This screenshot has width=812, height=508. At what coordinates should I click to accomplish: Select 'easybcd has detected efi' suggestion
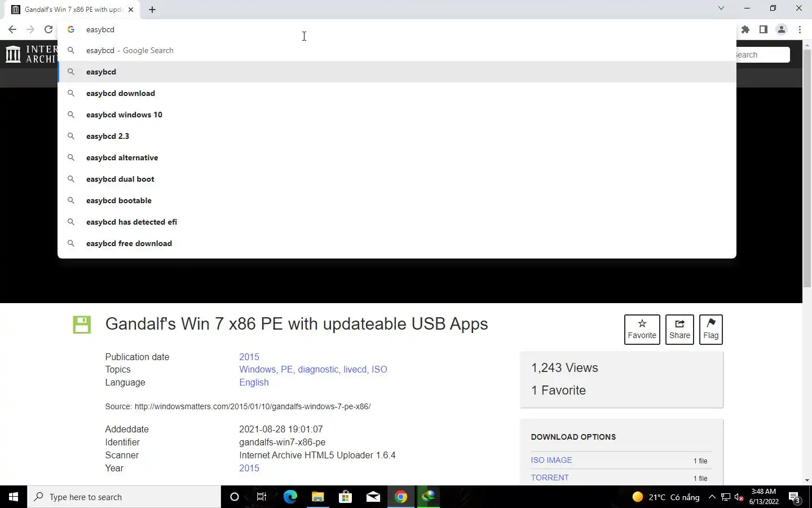coord(397,222)
